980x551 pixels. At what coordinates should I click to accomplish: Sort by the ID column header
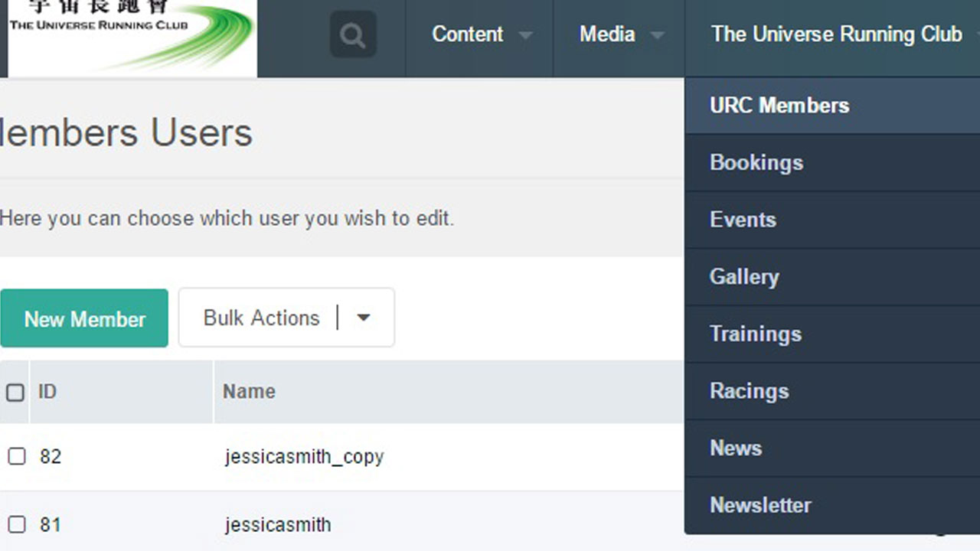click(x=47, y=392)
